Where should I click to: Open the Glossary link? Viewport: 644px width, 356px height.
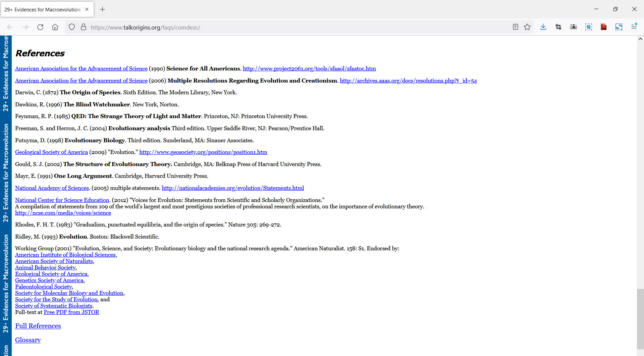28,340
